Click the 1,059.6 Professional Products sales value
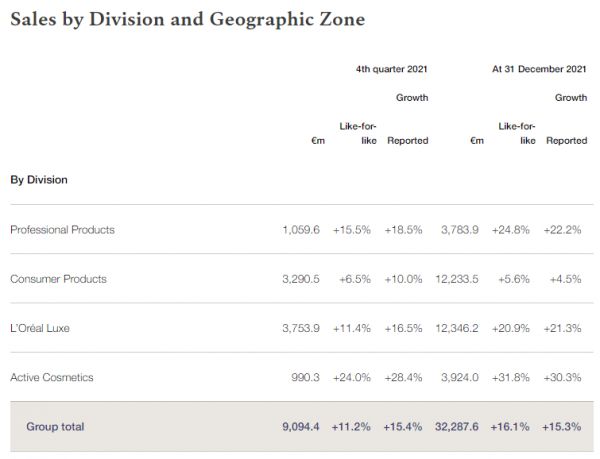The height and width of the screenshot is (459, 600). pos(301,230)
